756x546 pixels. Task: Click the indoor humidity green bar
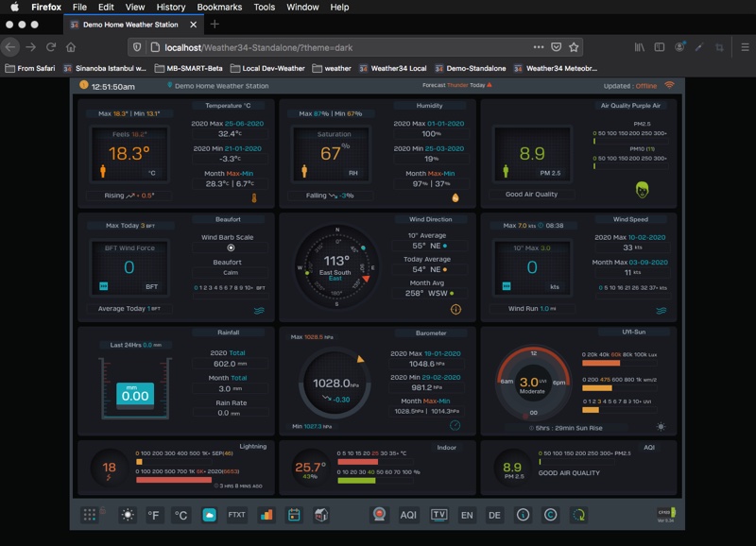tap(356, 481)
